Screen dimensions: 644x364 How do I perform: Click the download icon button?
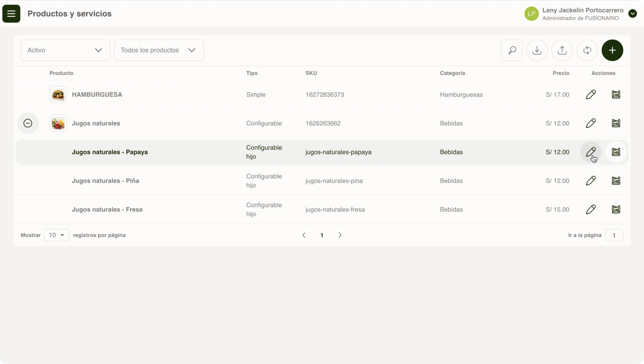tap(537, 50)
